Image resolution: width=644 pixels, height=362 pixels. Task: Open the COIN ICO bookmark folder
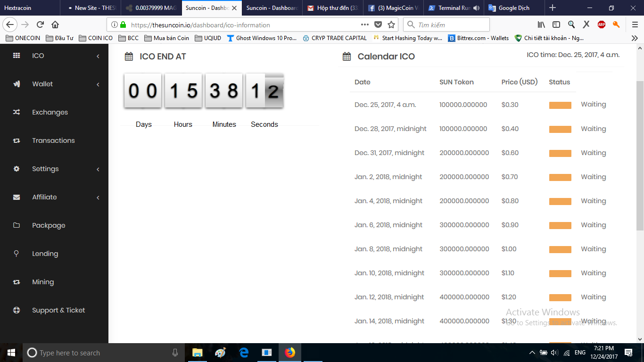96,38
